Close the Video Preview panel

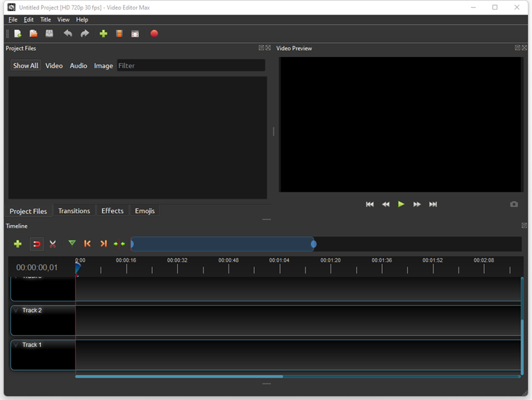pos(524,48)
